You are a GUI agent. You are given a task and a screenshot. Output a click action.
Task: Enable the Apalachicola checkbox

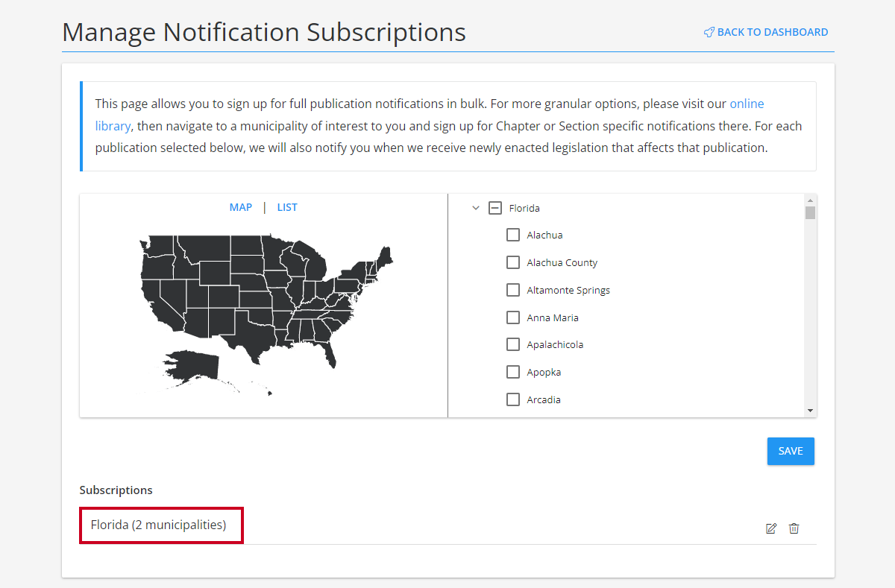pyautogui.click(x=513, y=344)
